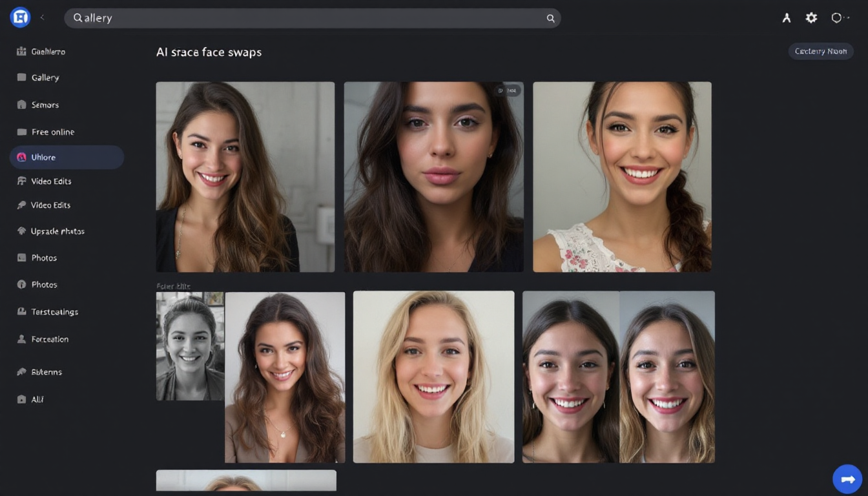Open the profile icon in the top bar
Screen dimensions: 868x496
coord(787,17)
